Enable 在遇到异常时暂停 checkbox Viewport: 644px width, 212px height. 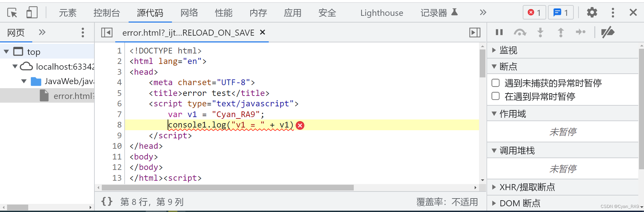coord(495,96)
